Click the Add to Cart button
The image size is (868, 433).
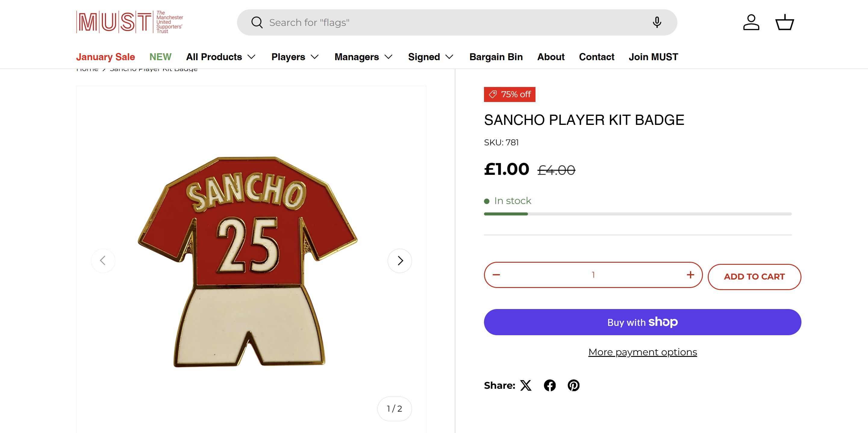coord(754,277)
